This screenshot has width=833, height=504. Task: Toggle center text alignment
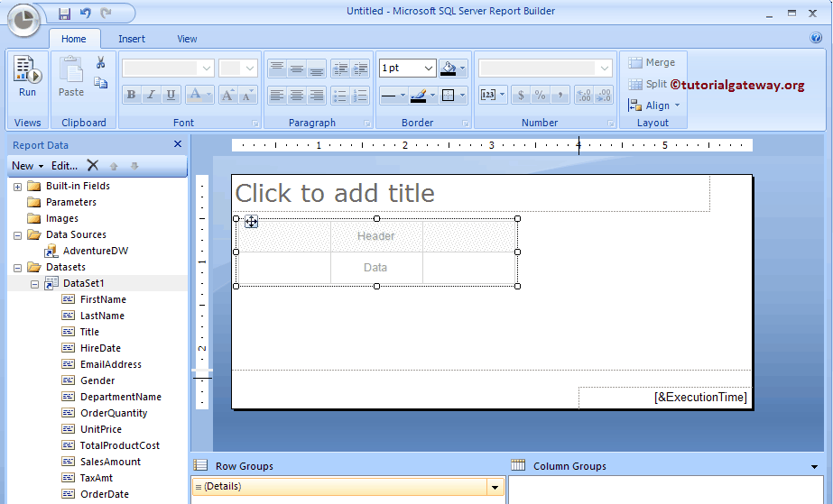(x=296, y=95)
